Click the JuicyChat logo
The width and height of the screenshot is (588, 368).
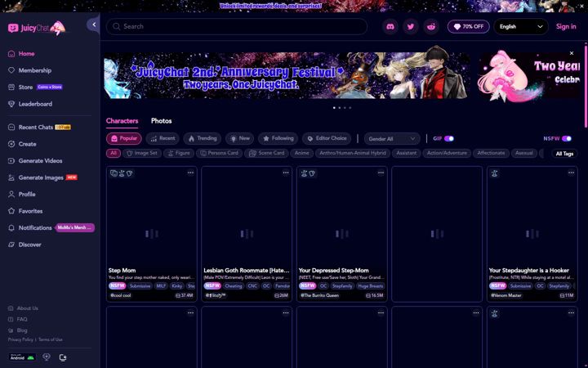point(37,28)
